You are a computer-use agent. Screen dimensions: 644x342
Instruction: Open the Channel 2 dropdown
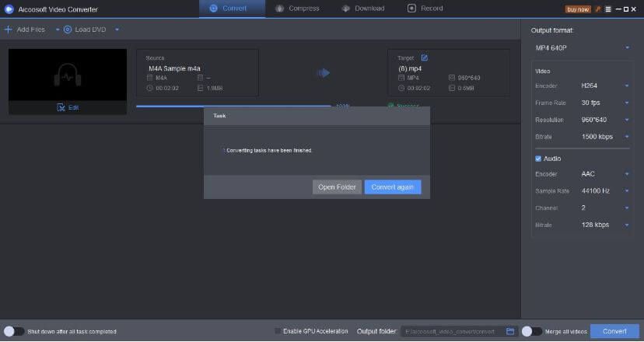tap(605, 208)
